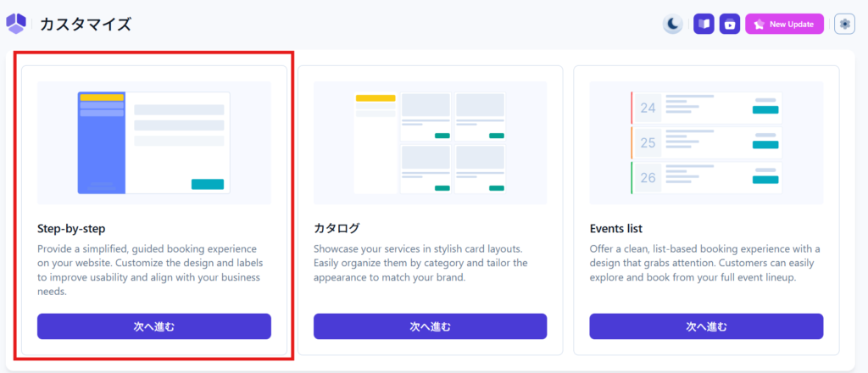Click the Events list description text
This screenshot has width=868, height=373.
704,263
